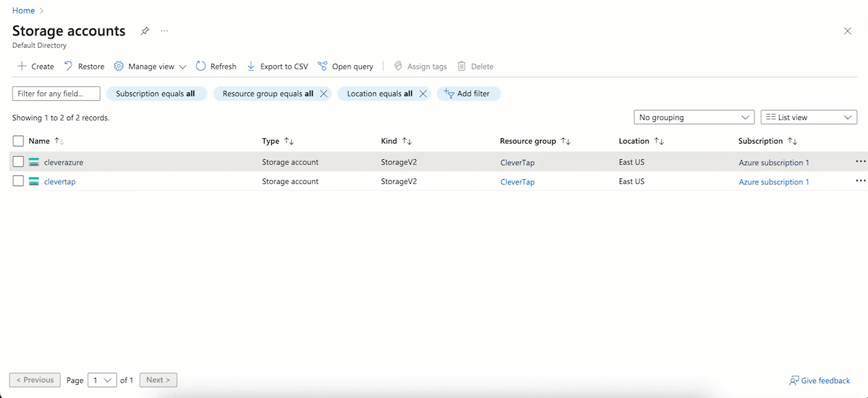The image size is (868, 398).
Task: Select all rows using the header checkbox
Action: tap(18, 141)
